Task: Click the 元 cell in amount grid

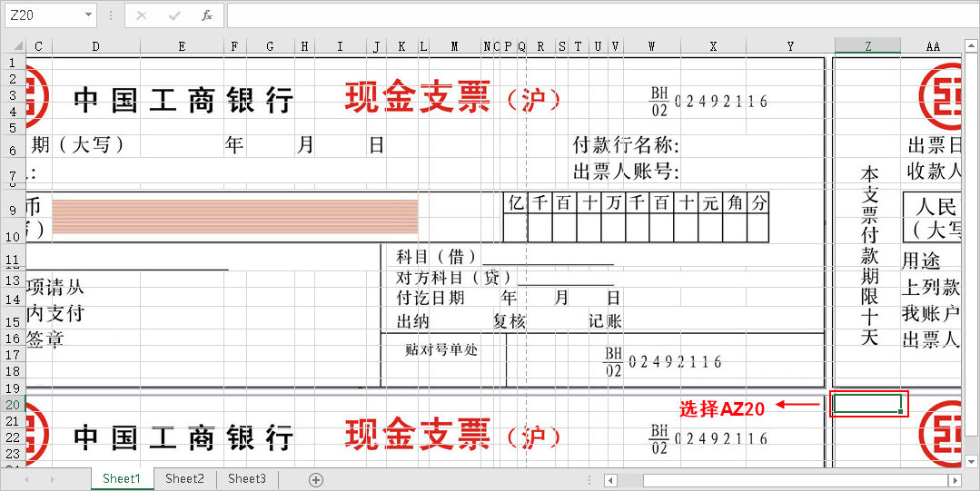Action: (x=709, y=203)
